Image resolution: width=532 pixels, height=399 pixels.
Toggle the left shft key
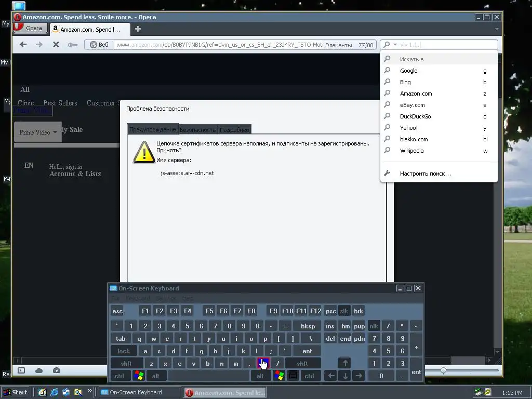click(126, 363)
